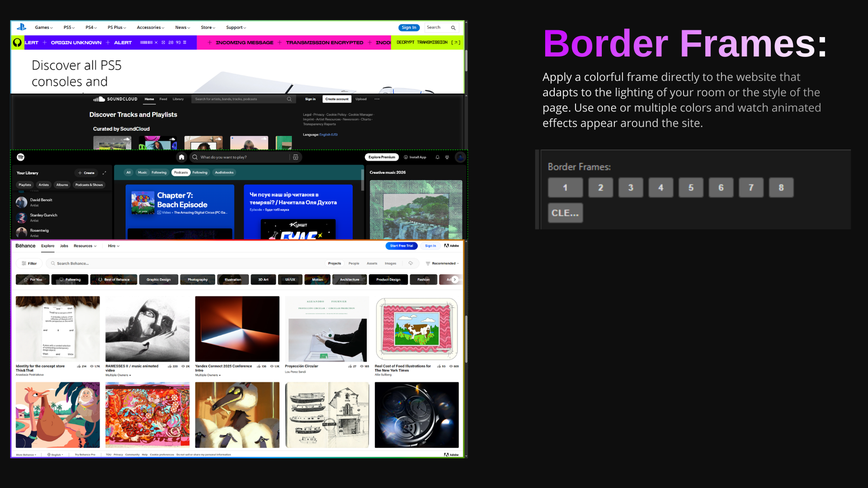Switch to Behance People tab
This screenshot has height=488, width=868.
click(x=354, y=263)
